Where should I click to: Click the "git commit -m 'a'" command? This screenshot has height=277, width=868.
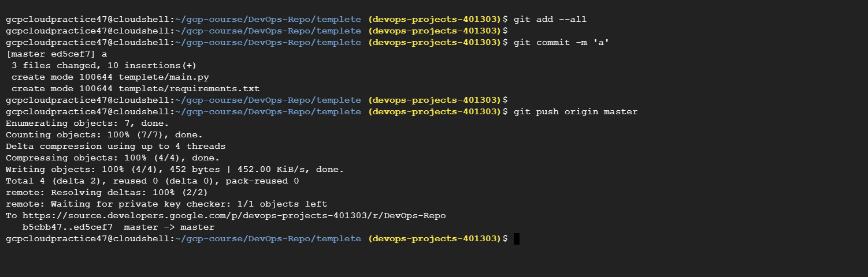pos(561,43)
